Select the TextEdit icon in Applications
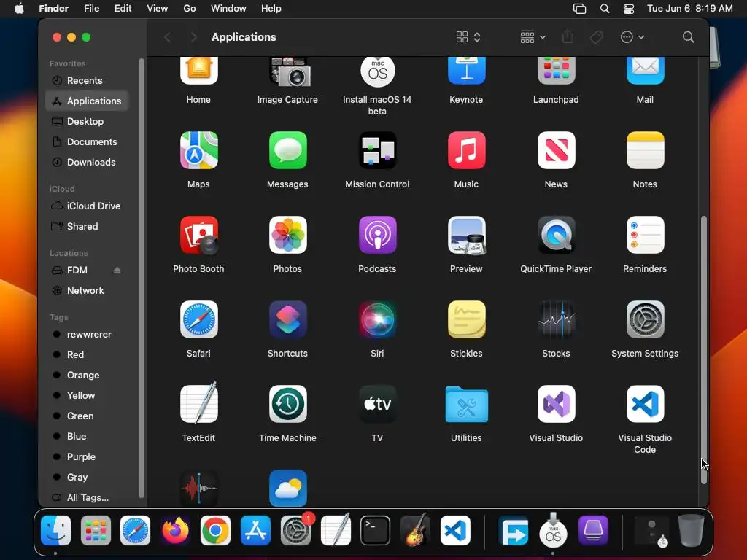Image resolution: width=747 pixels, height=560 pixels. (198, 403)
